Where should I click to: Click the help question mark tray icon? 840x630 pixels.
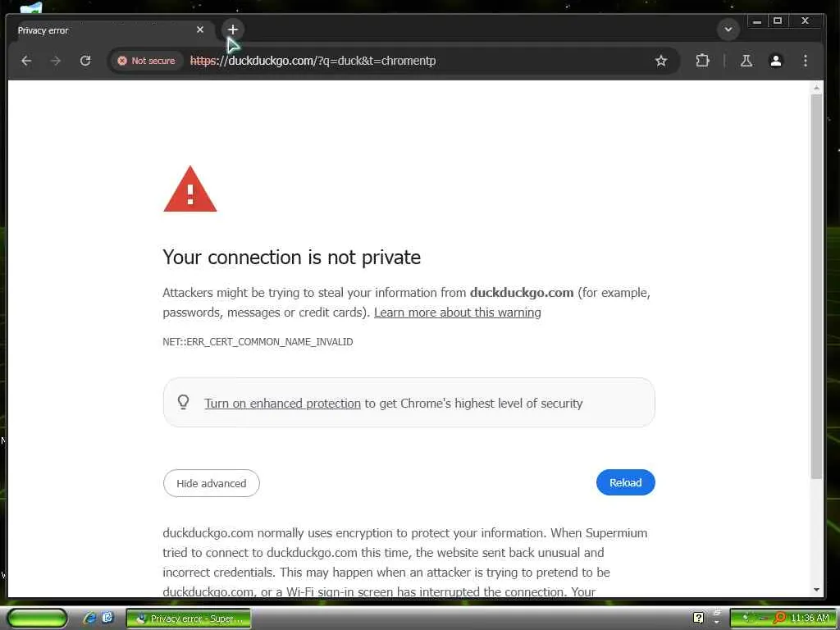(x=698, y=619)
